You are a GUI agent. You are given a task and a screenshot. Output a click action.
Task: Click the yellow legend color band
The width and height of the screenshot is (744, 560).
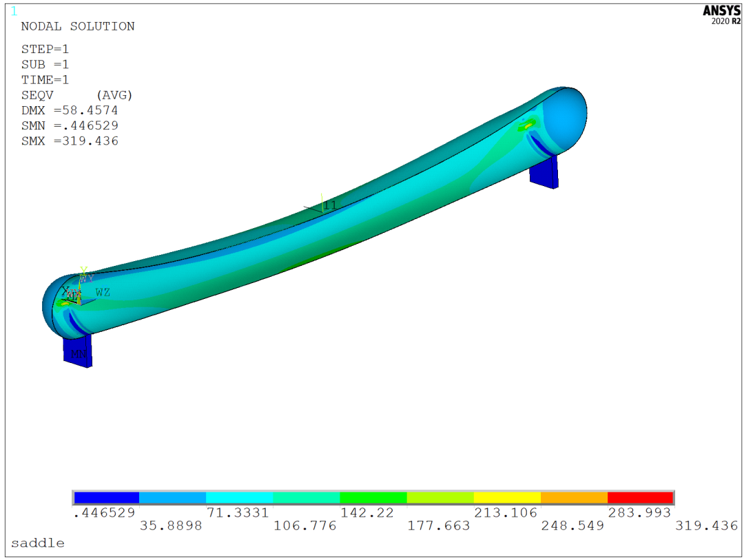[507, 497]
